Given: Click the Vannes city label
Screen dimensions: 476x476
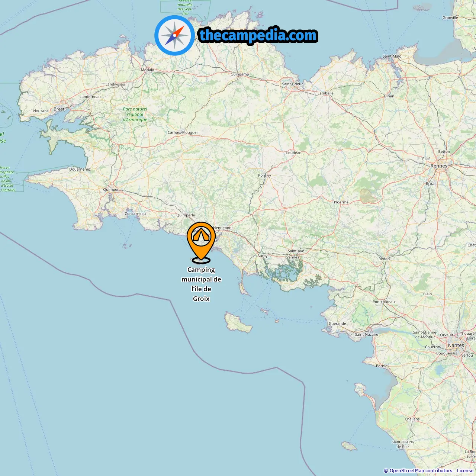Looking at the screenshot, I should tap(293, 257).
